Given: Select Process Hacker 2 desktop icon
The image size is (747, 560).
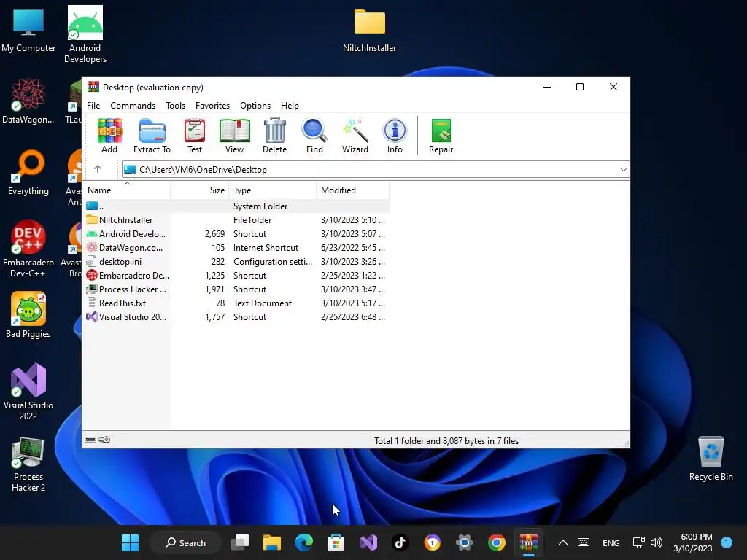Looking at the screenshot, I should (x=28, y=464).
